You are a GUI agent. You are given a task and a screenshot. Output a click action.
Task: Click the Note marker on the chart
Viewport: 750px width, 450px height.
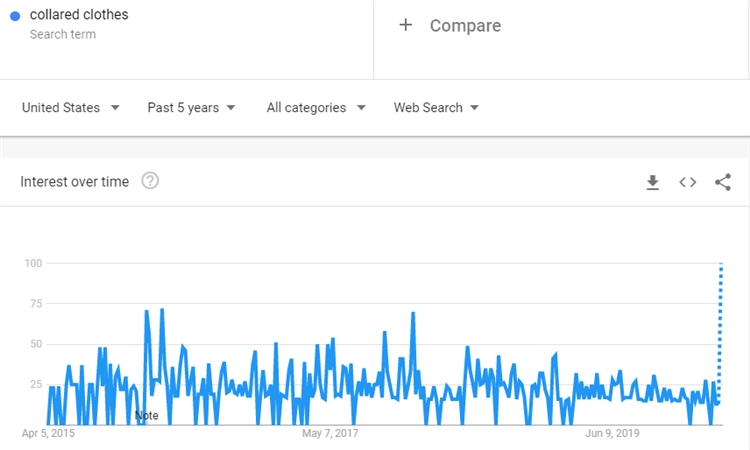point(146,415)
